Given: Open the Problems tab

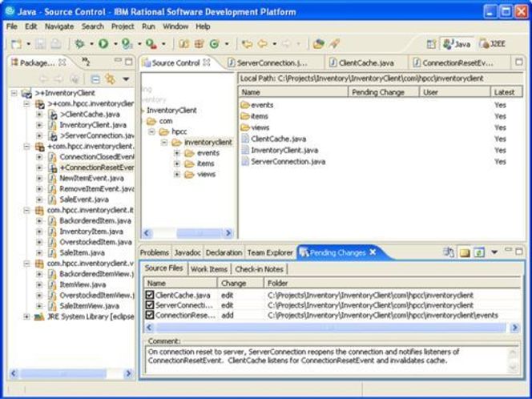Looking at the screenshot, I should (155, 252).
